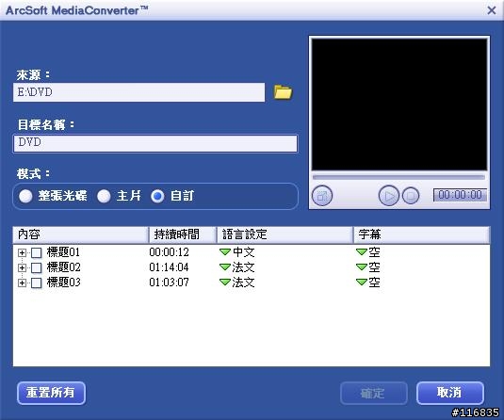Image resolution: width=504 pixels, height=420 pixels.
Task: Check the 標題03 checkbox
Action: (x=37, y=283)
